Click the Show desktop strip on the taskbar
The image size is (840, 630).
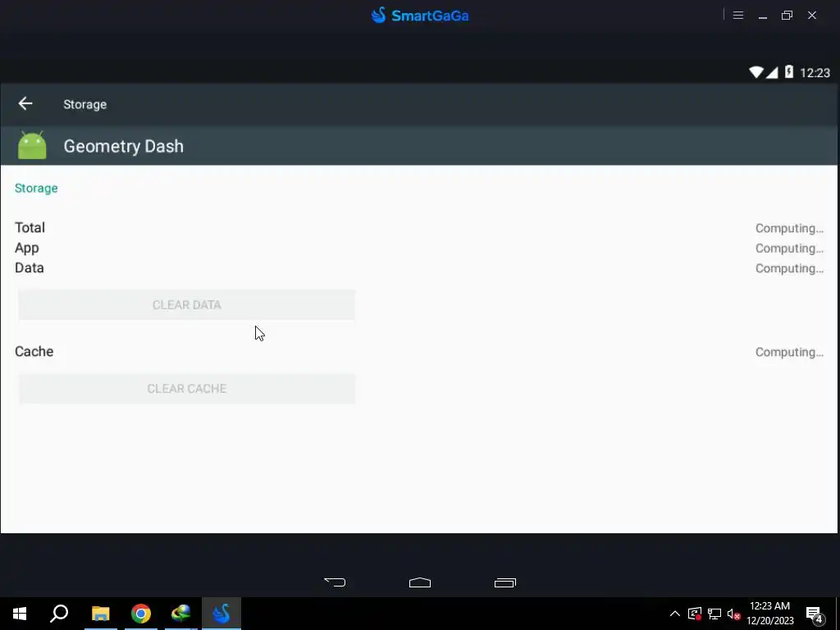838,614
